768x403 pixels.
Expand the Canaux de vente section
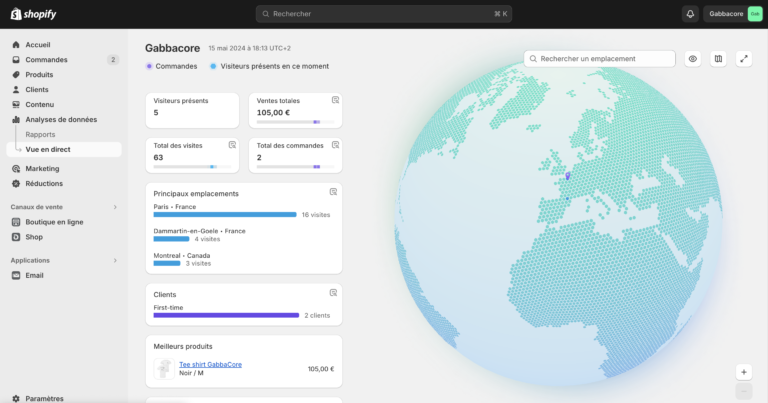point(115,207)
